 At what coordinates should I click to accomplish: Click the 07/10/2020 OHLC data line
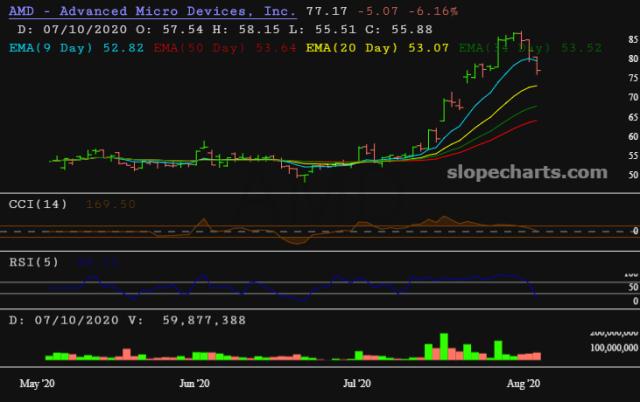[182, 29]
